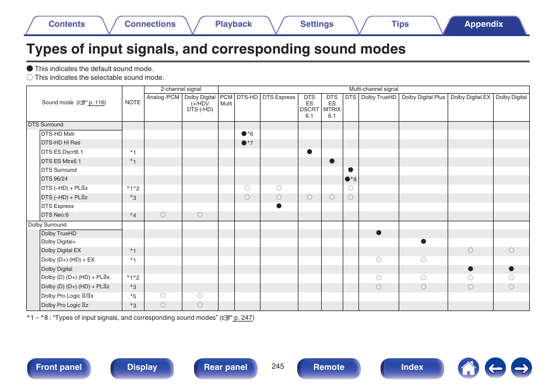Image resolution: width=556 pixels, height=392 pixels.
Task: Click the 'Dolby Digital EX' row label
Action: click(61, 250)
